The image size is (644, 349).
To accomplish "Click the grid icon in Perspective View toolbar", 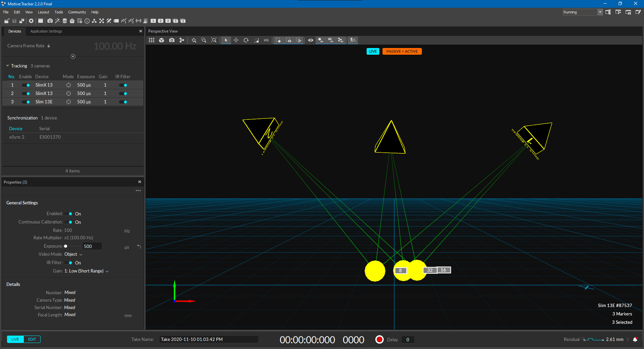I will 152,40.
